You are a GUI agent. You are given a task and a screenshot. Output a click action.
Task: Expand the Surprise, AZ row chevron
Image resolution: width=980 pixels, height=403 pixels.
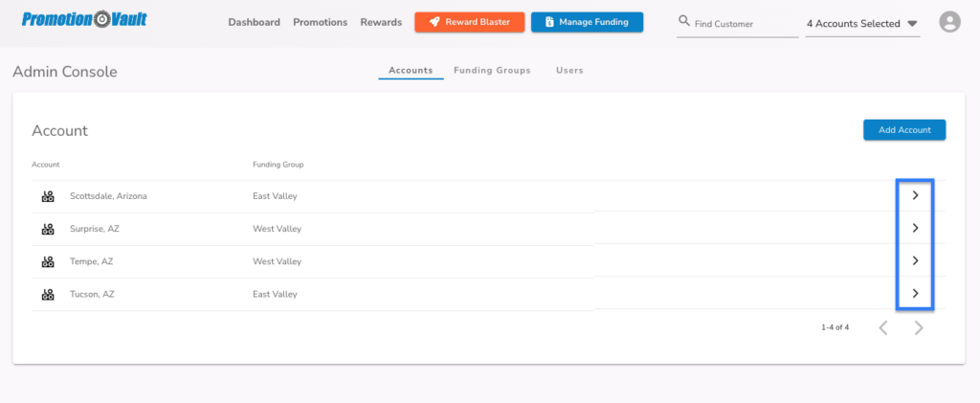[x=916, y=228]
